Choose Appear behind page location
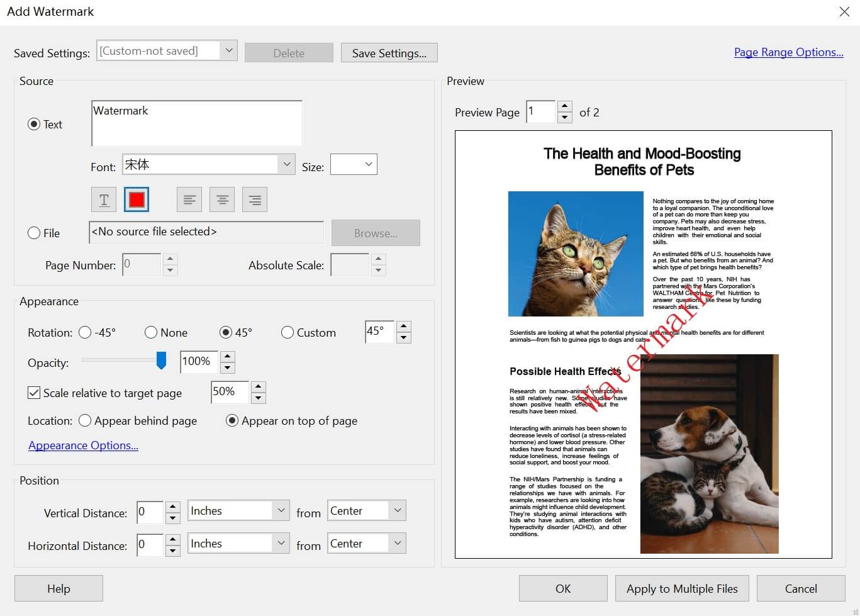The width and height of the screenshot is (860, 616). 85,420
